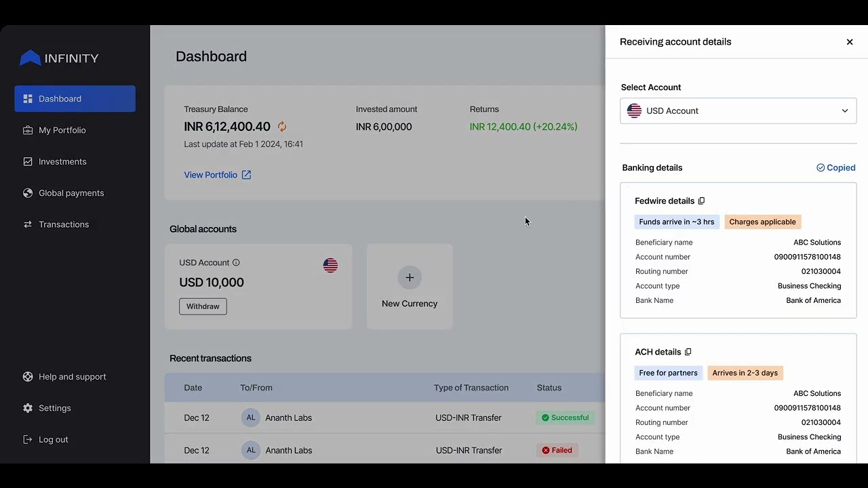Click the Log out arrow icon
Image resolution: width=868 pixels, height=488 pixels.
point(28,439)
